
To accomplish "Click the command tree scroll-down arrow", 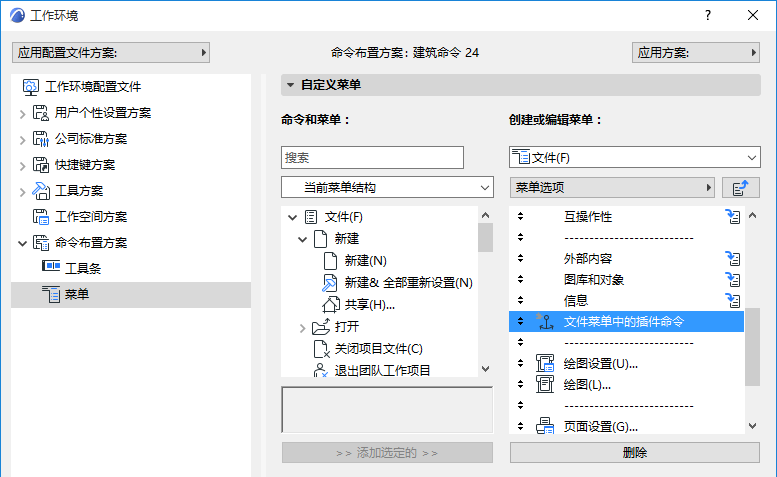I will [x=486, y=369].
